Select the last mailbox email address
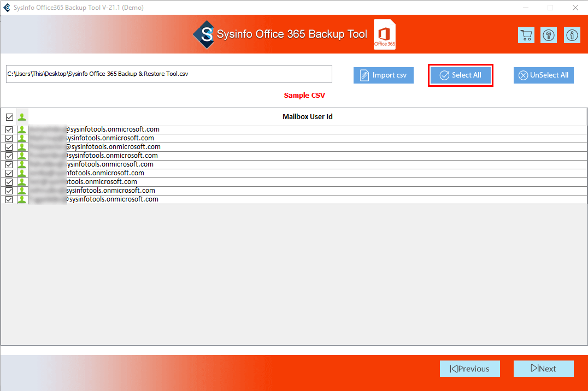Screen dimensions: 588x391 coord(94,199)
